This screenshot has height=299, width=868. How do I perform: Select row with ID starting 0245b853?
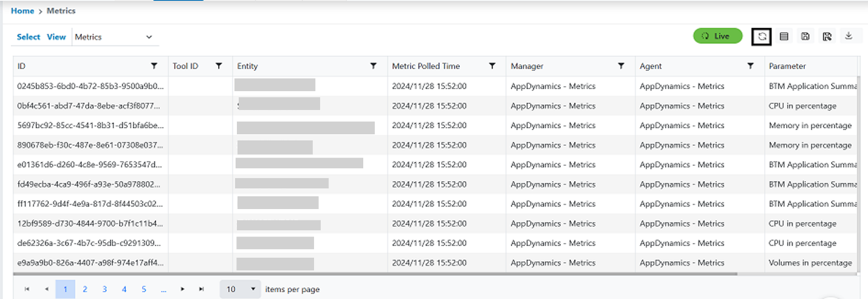pyautogui.click(x=90, y=86)
